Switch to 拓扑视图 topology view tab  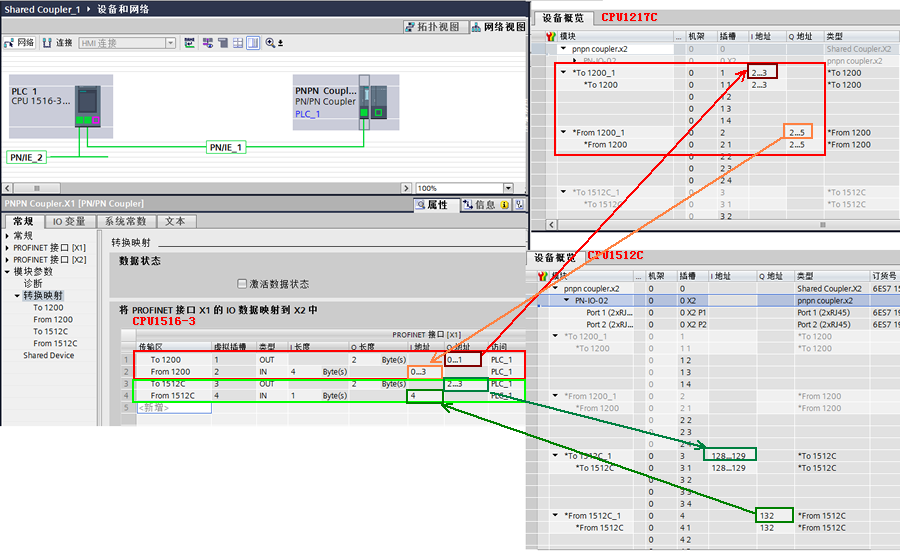click(x=436, y=27)
